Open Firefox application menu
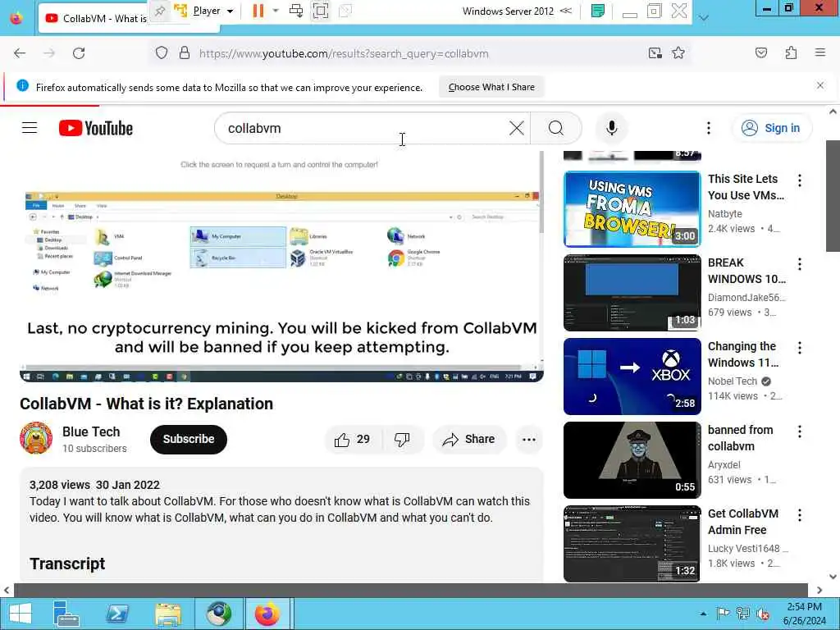 point(820,53)
